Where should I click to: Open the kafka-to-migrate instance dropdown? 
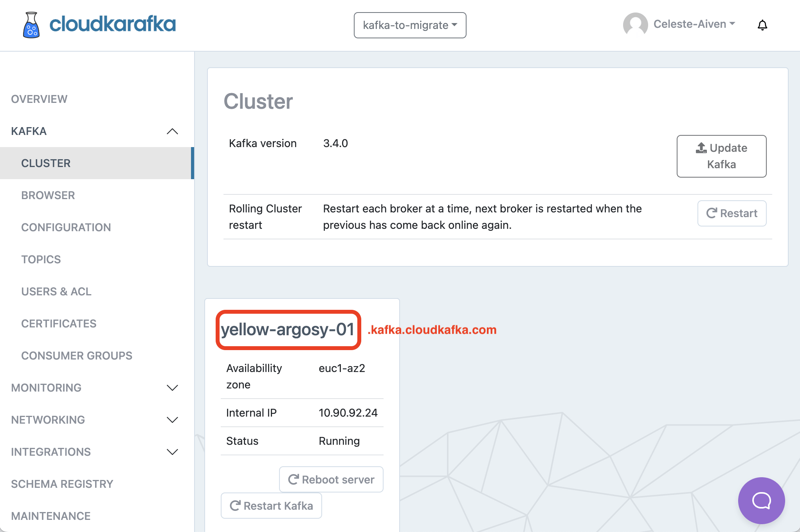tap(410, 25)
